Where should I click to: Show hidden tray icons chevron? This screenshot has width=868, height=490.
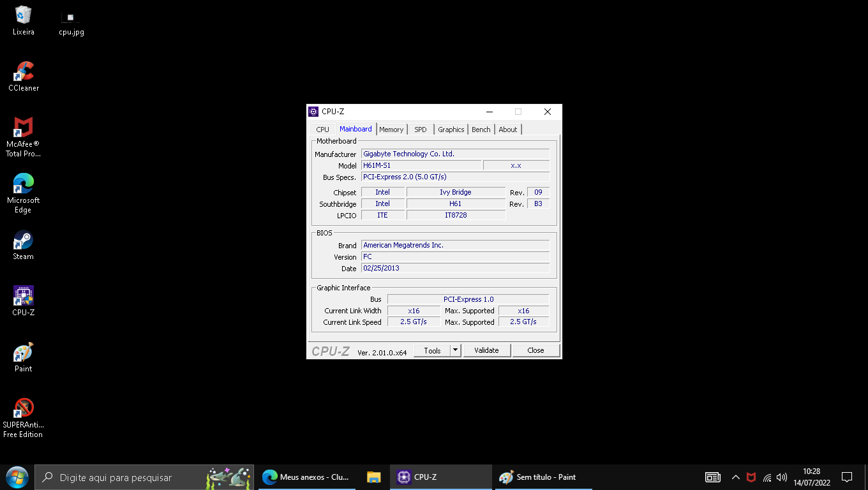pyautogui.click(x=735, y=477)
